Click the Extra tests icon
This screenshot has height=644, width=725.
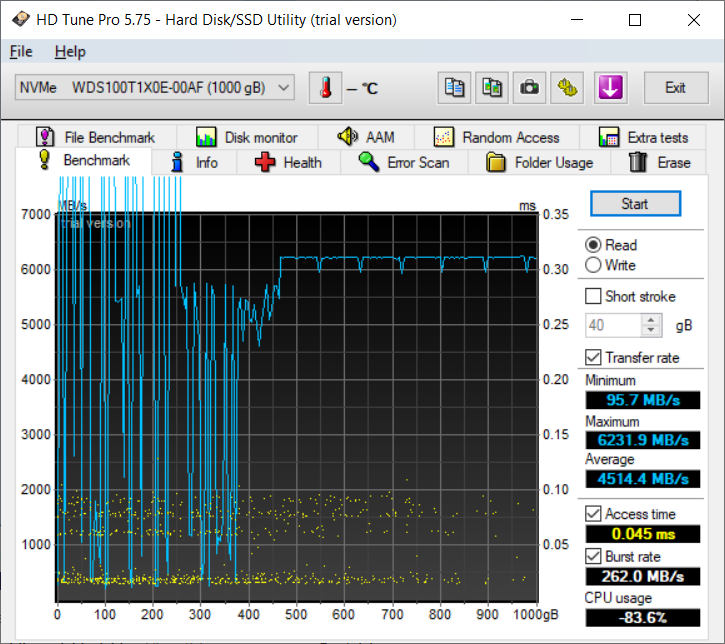click(x=609, y=137)
